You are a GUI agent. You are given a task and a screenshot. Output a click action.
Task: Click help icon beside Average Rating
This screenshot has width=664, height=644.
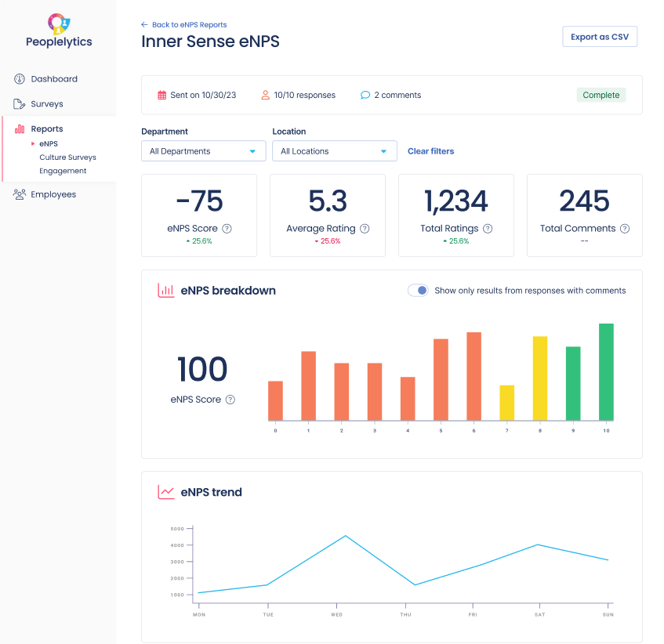[x=365, y=229]
